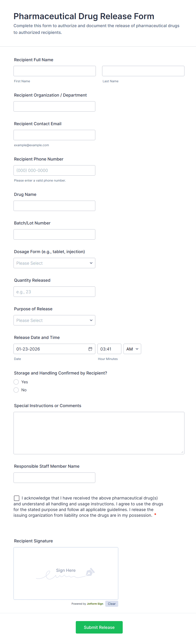The image size is (196, 644).
Task: Click the Recipient Contact Email field
Action: point(54,135)
